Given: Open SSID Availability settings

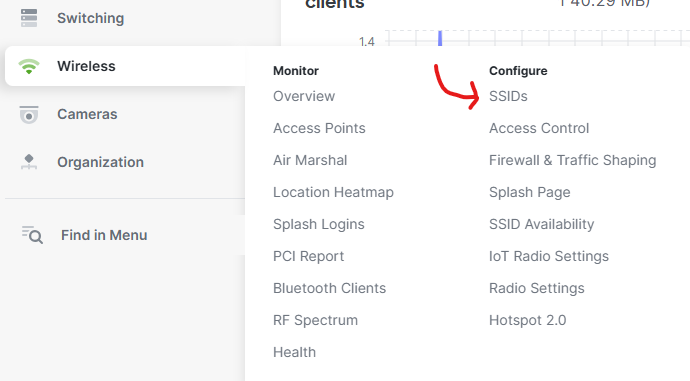Looking at the screenshot, I should pos(542,224).
